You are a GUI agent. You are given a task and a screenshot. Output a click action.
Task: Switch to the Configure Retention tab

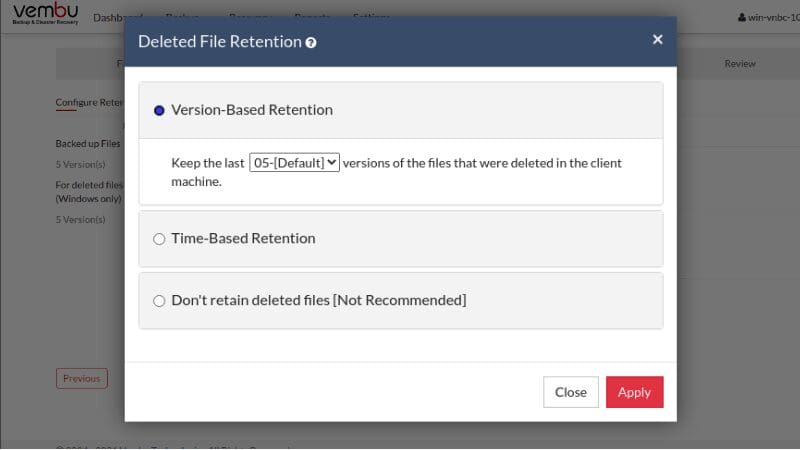(x=88, y=103)
